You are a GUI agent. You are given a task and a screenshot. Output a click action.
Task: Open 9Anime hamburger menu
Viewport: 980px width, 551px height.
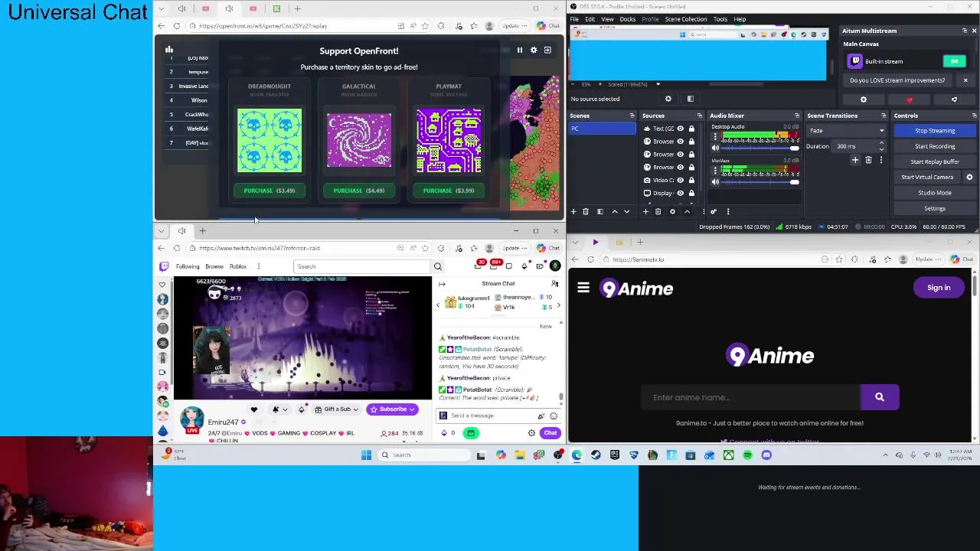[x=583, y=288]
